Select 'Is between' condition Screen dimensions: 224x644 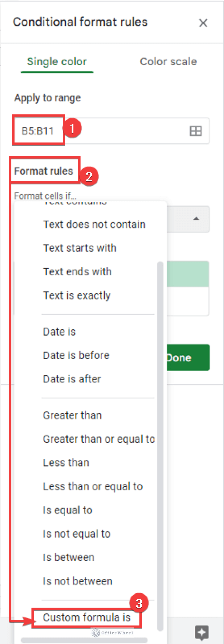(69, 557)
